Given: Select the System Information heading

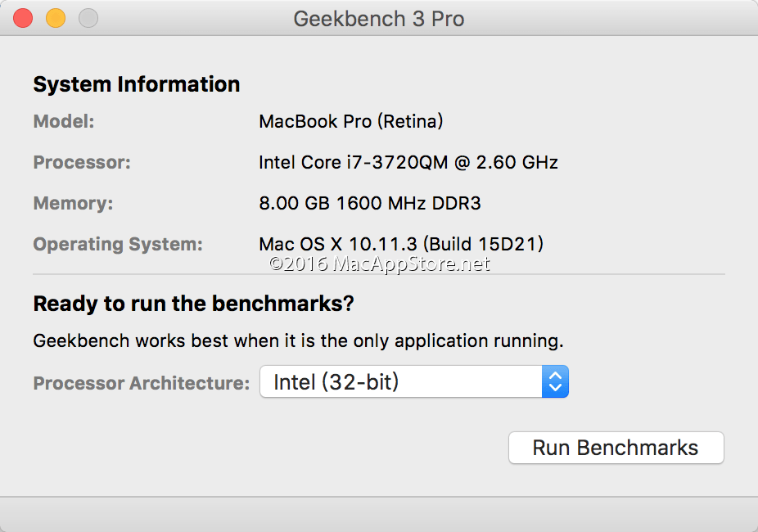Looking at the screenshot, I should [x=136, y=84].
